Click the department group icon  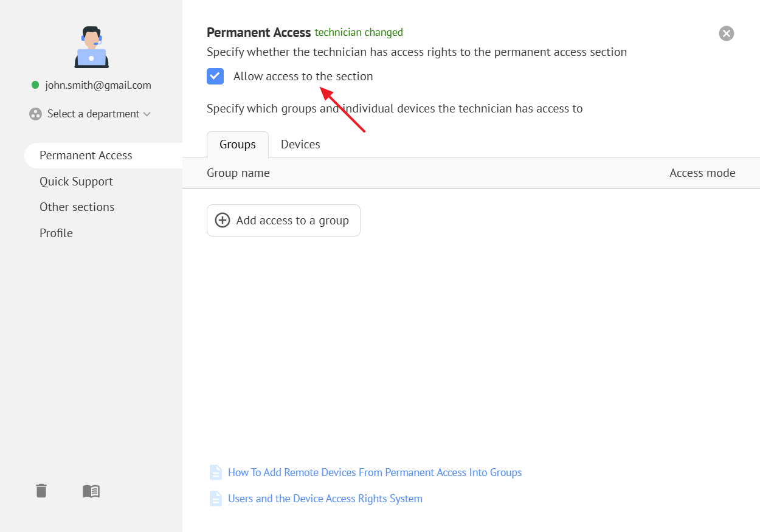(x=35, y=114)
